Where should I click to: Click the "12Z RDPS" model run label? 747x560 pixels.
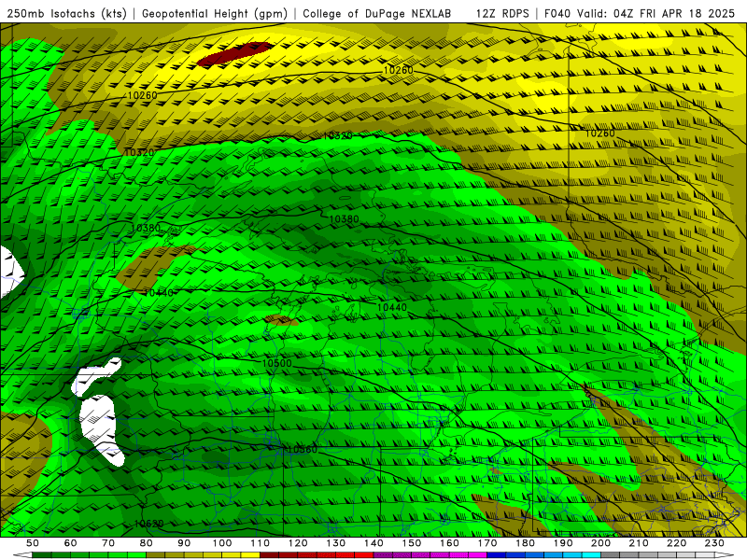(x=502, y=14)
